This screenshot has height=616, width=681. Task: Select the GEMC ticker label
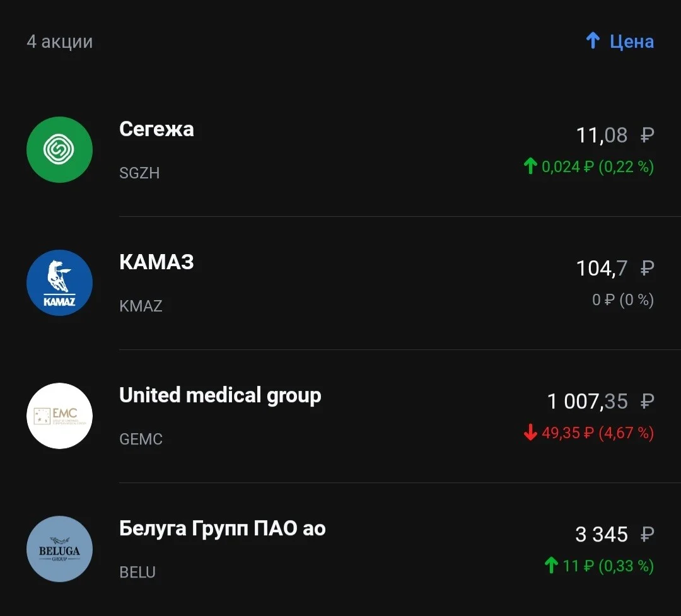pyautogui.click(x=141, y=439)
